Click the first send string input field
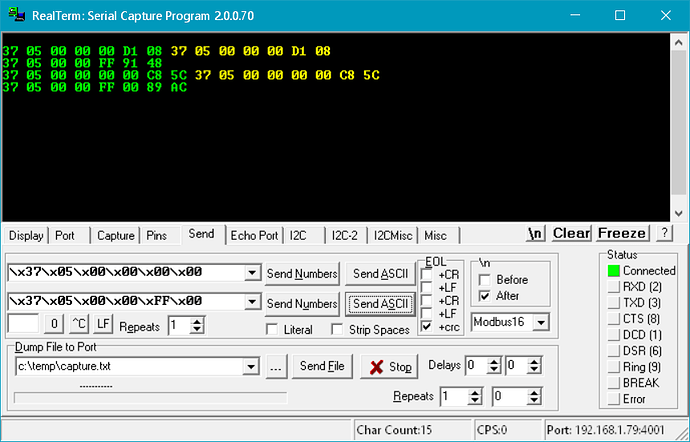Viewport: 690px width, 442px height. click(126, 273)
